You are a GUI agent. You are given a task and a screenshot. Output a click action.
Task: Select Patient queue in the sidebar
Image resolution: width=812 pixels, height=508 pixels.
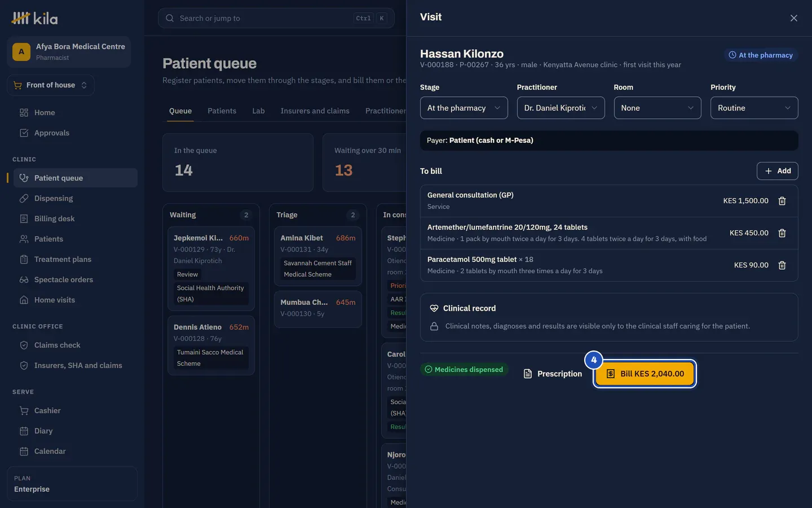click(75, 178)
